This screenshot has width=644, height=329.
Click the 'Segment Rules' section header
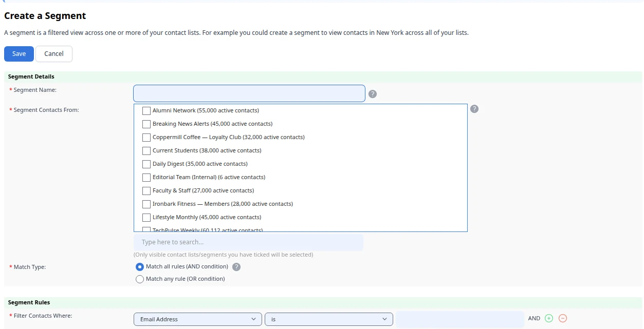[29, 303]
